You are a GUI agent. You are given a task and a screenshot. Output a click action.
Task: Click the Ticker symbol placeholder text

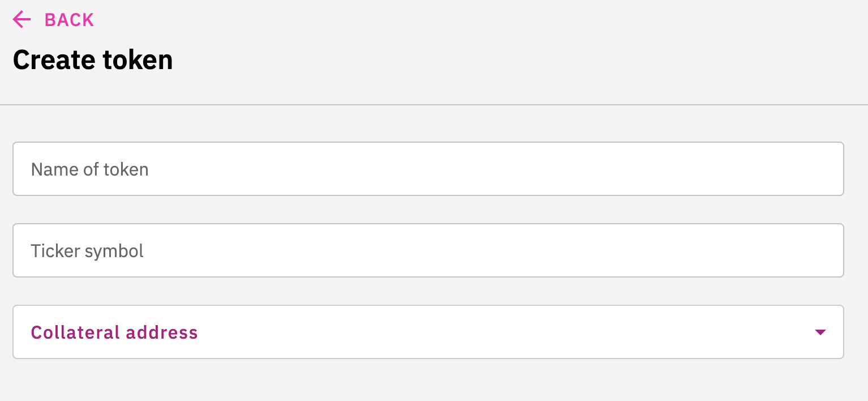pyautogui.click(x=87, y=251)
